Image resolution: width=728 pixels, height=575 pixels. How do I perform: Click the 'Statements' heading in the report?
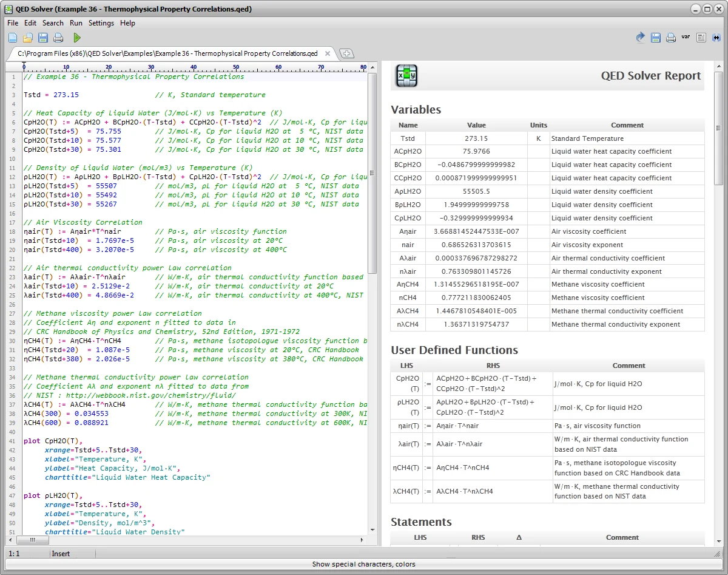421,522
